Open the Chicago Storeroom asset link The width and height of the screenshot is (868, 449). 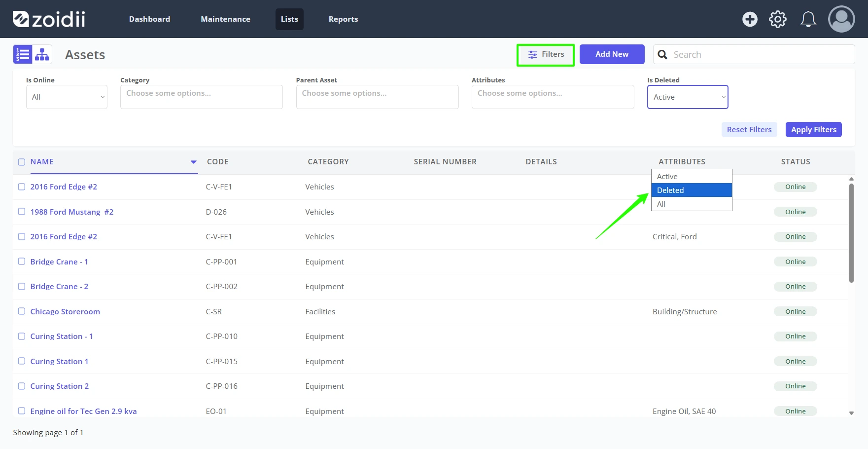pos(65,311)
